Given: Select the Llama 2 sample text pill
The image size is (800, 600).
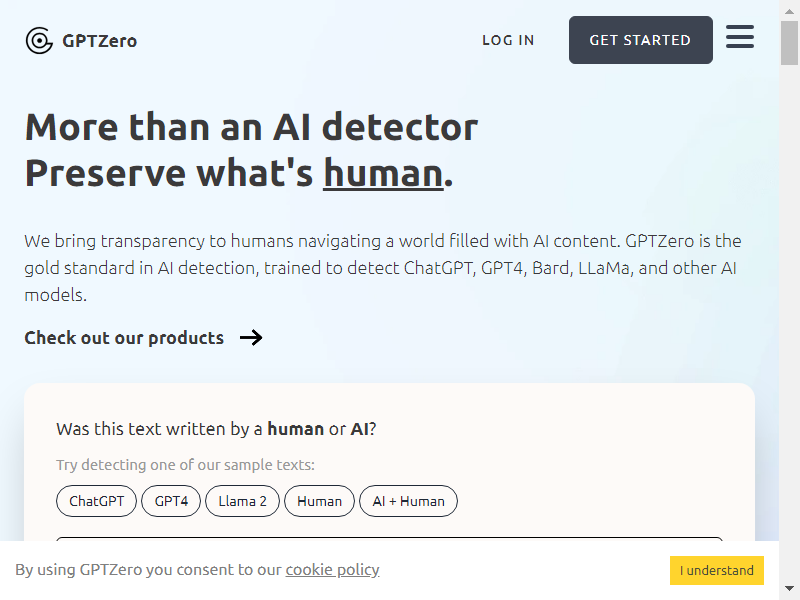Looking at the screenshot, I should pyautogui.click(x=242, y=501).
